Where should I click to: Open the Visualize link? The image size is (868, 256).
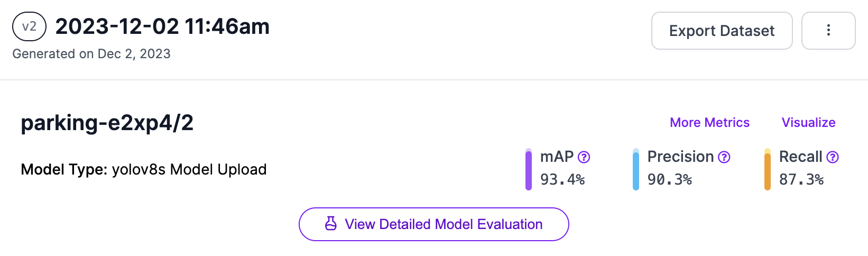click(x=808, y=123)
